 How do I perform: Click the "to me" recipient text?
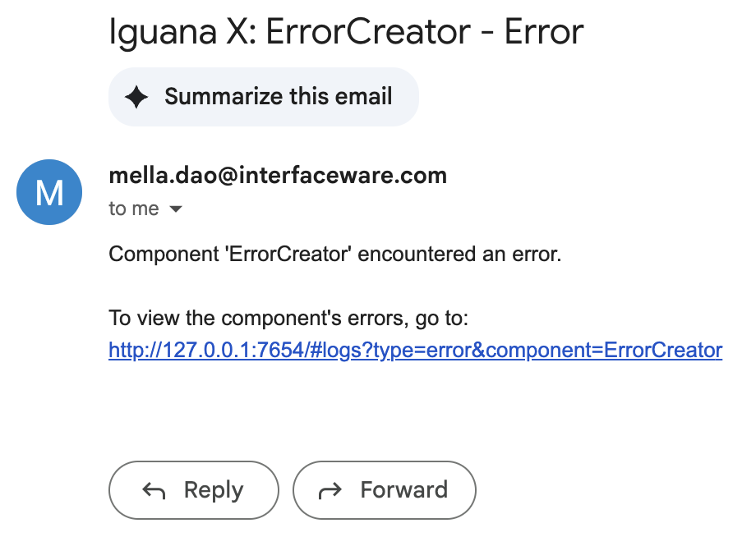(133, 209)
